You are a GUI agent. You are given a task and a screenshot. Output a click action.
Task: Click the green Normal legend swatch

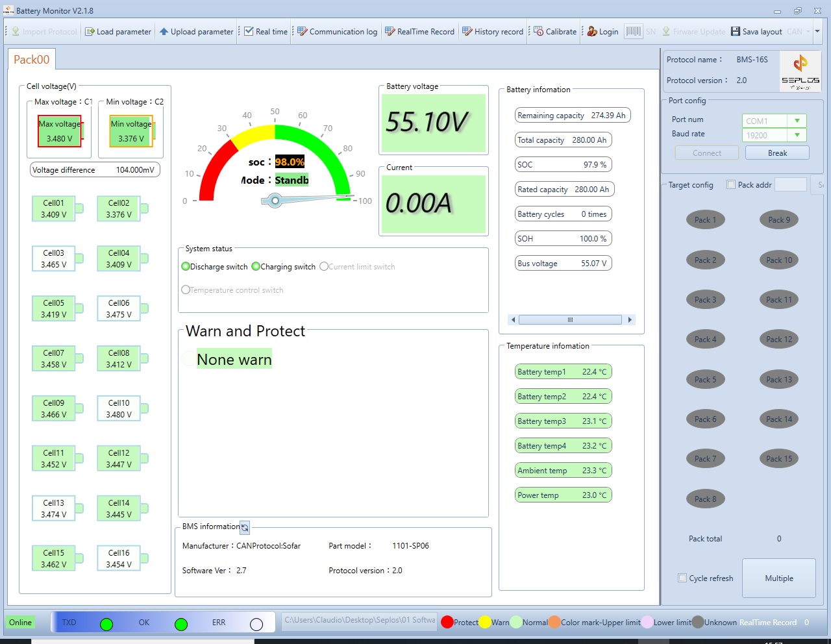[516, 622]
